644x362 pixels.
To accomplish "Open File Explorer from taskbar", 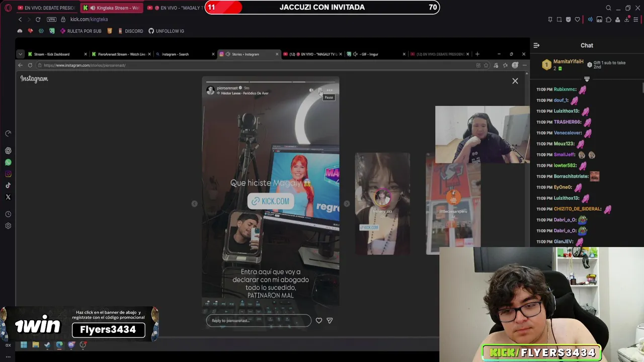I will (x=36, y=345).
